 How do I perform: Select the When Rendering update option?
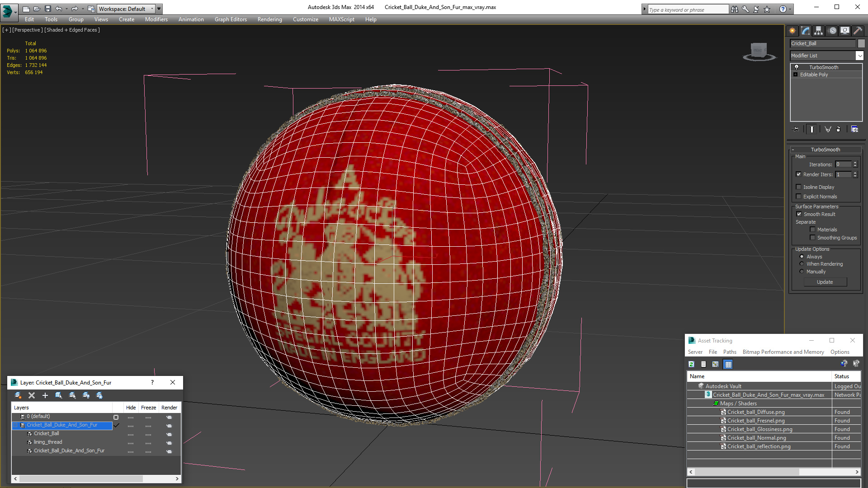click(x=802, y=264)
